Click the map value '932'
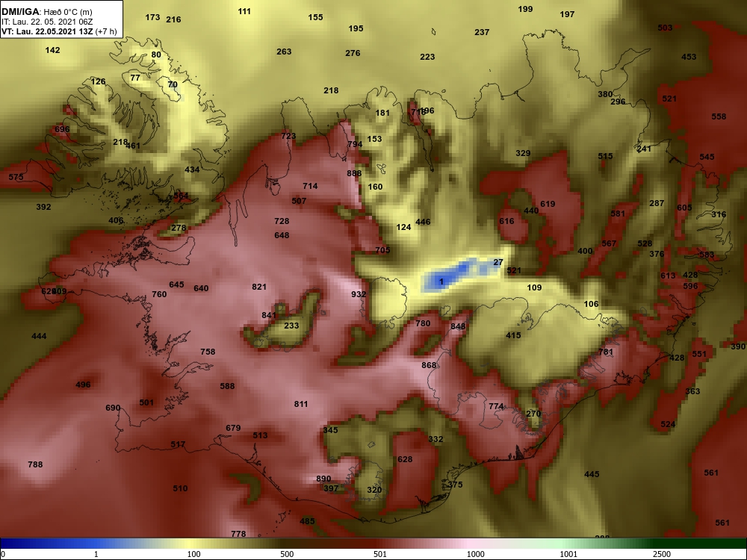This screenshot has width=747, height=560. 359,294
